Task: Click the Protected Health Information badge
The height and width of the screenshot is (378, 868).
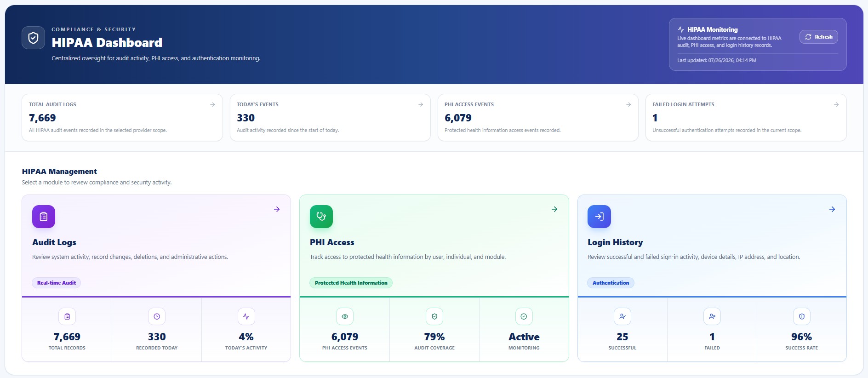Action: click(351, 283)
